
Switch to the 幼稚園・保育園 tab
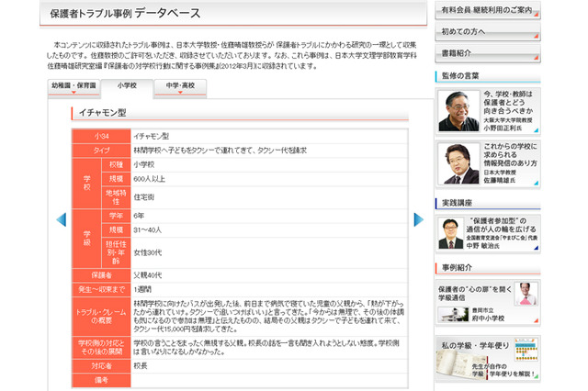(x=73, y=87)
